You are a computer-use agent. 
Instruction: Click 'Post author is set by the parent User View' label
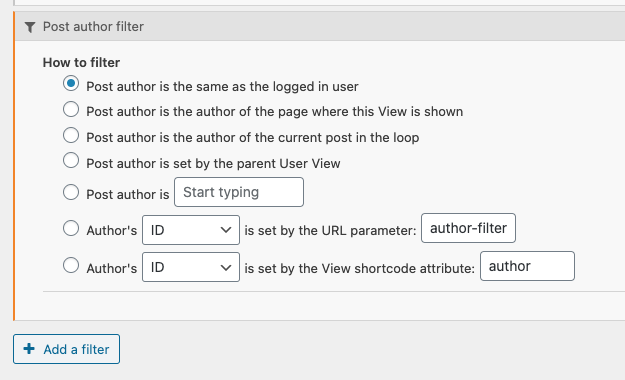(x=213, y=163)
